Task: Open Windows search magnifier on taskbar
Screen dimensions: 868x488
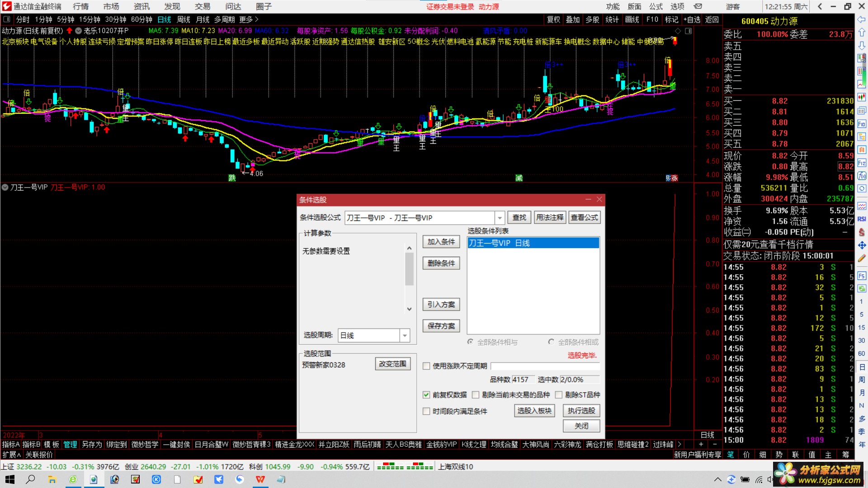Action: click(x=30, y=479)
